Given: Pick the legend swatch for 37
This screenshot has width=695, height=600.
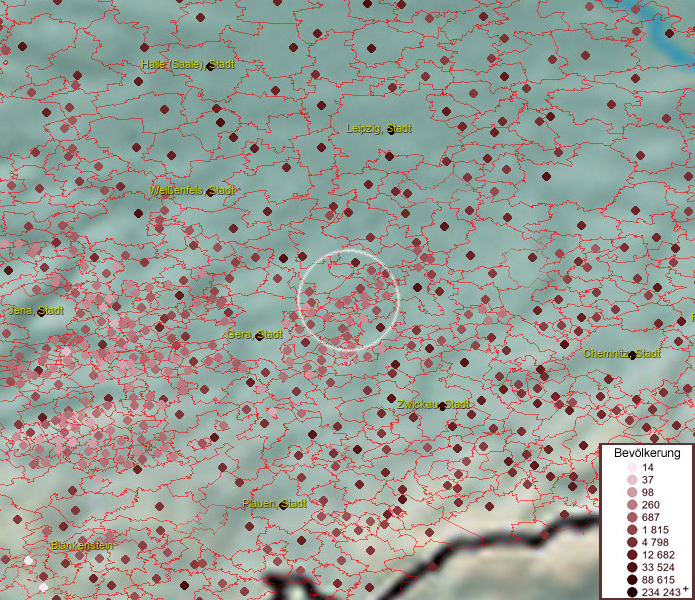Looking at the screenshot, I should (x=632, y=480).
